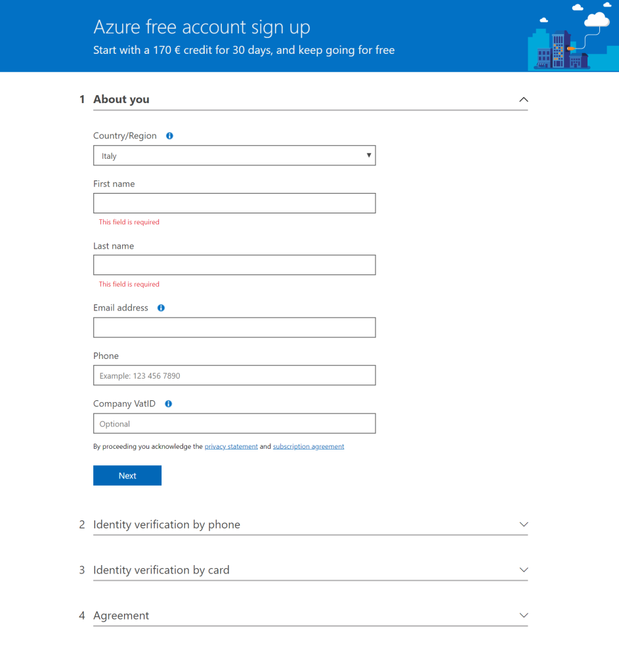Select the About you step heading
Image resolution: width=619 pixels, height=672 pixels.
coord(121,100)
